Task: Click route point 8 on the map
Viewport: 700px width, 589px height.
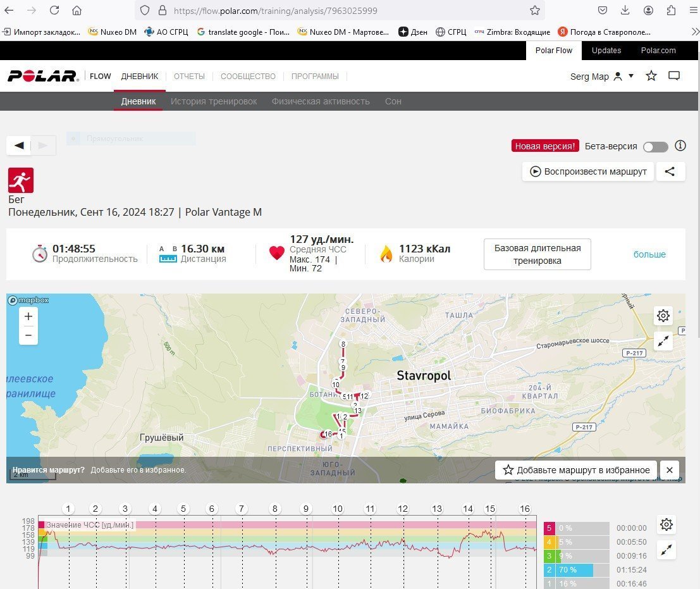Action: coord(343,344)
